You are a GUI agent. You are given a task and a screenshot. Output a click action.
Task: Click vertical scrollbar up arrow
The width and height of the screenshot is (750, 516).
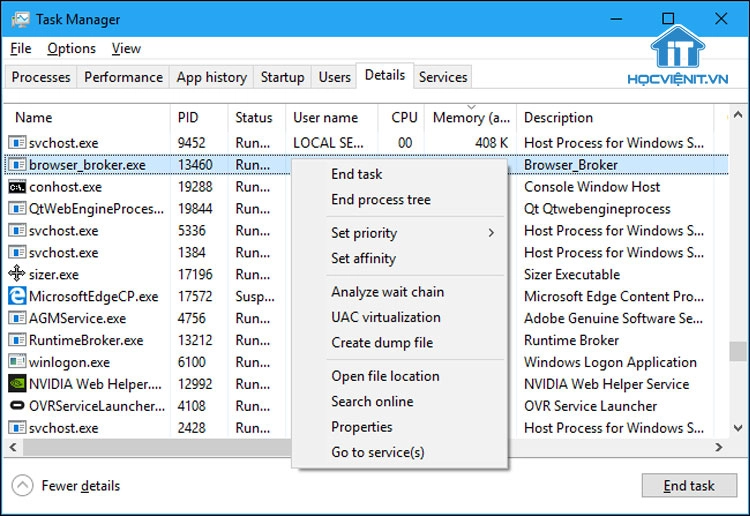(738, 115)
